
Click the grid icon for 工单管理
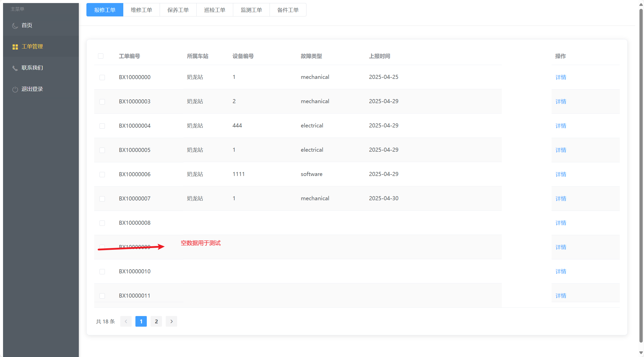point(15,47)
